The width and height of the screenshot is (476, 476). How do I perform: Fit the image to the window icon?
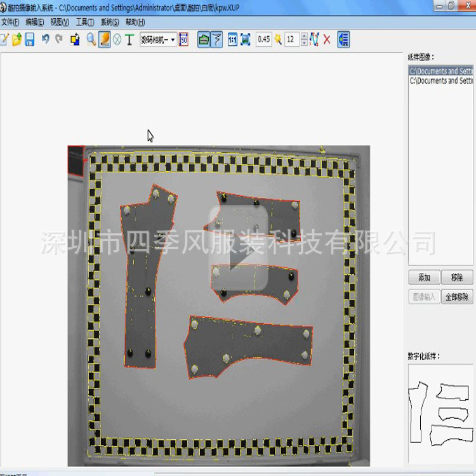(x=245, y=40)
